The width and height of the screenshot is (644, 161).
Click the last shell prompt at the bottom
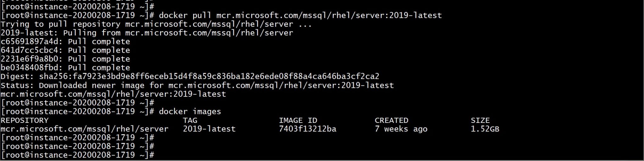pos(77,155)
